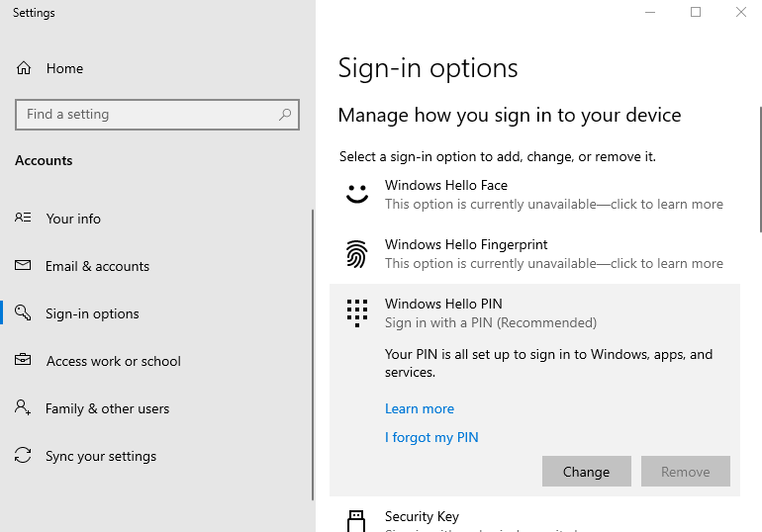Screen dimensions: 762x532
Task: Click the Your info person icon
Action: point(23,218)
